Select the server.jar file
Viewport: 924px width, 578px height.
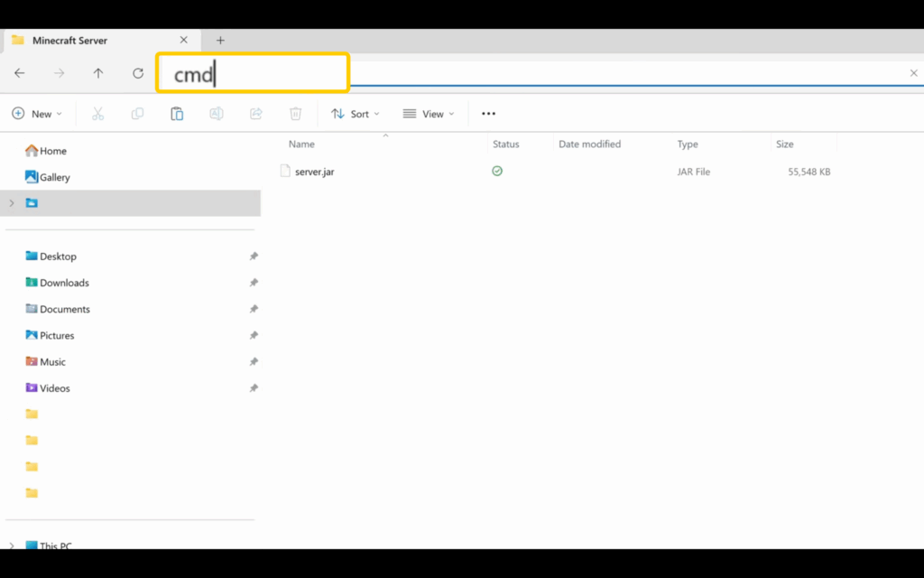(x=315, y=172)
